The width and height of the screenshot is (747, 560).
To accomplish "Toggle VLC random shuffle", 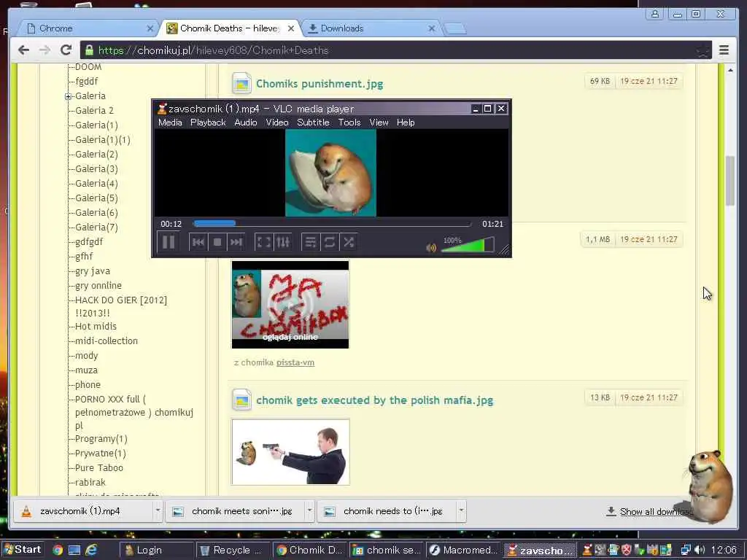I will click(349, 242).
